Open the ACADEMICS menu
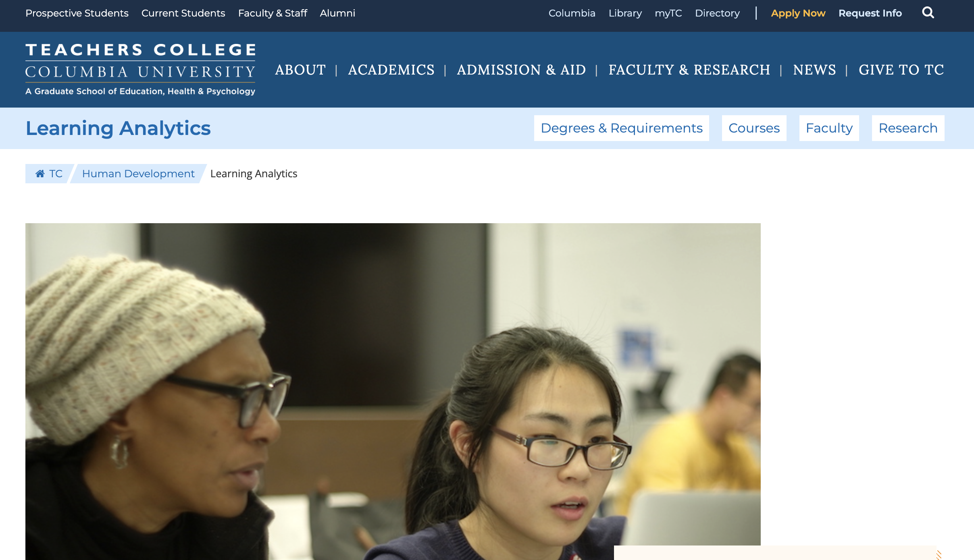Screen dimensions: 974x560 point(391,70)
